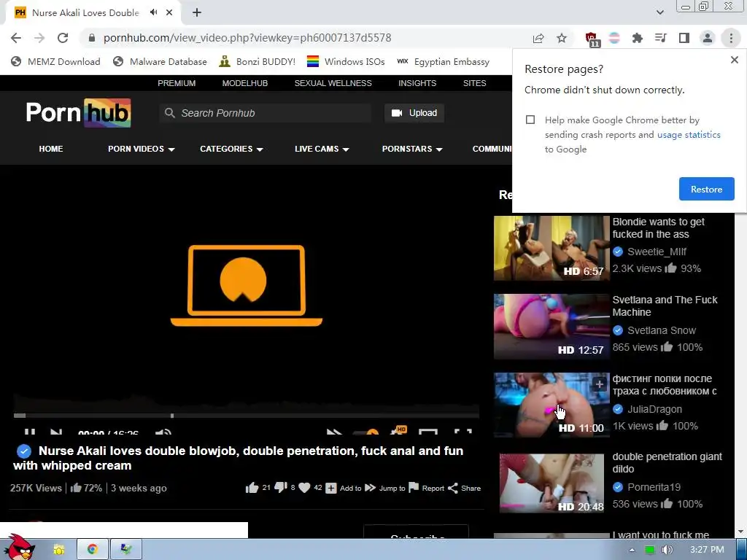Open the Svetlana Snow uploader link
This screenshot has height=560, width=747.
(662, 330)
